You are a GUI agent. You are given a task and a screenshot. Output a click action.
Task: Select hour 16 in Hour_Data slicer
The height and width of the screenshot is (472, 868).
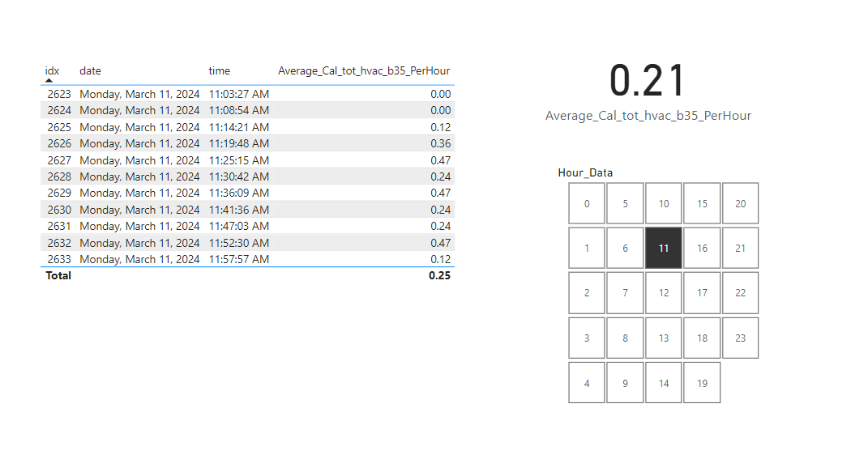pos(702,249)
